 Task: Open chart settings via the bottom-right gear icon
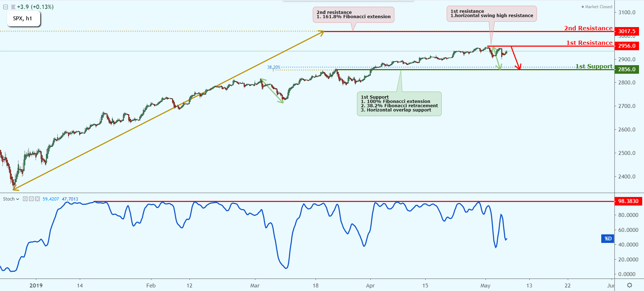[629, 285]
